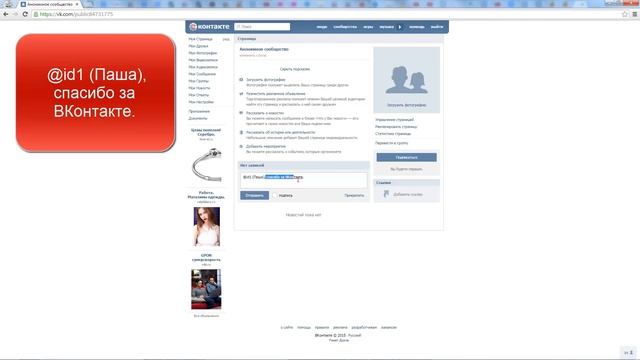The width and height of the screenshot is (640, 360).
Task: Bookmark the page with the star icon
Action: 625,14
